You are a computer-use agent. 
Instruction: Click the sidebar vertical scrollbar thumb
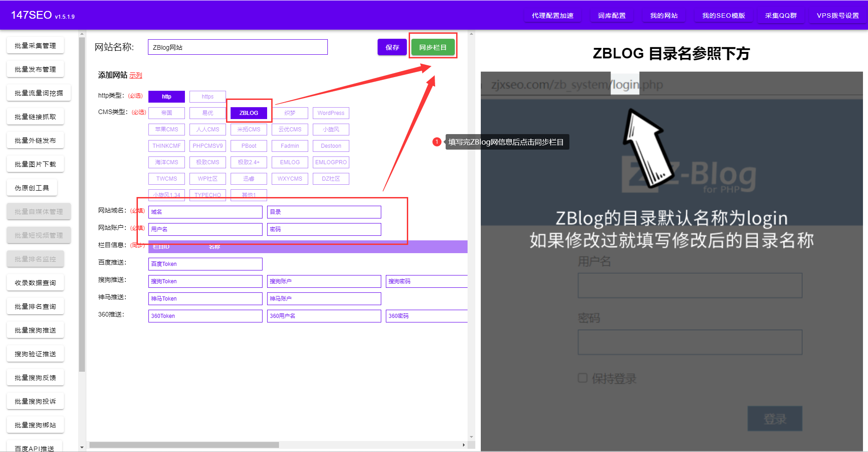coord(82,204)
